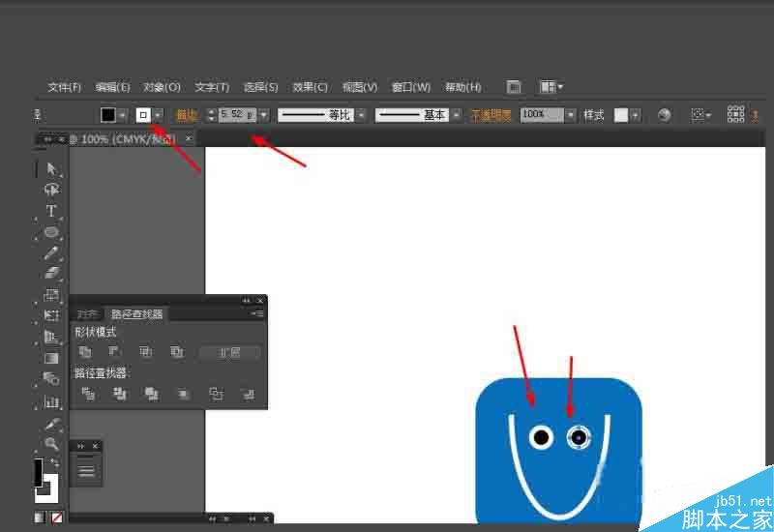This screenshot has width=774, height=532.
Task: Open the Pathfinder panel flyout menu
Action: (256, 313)
